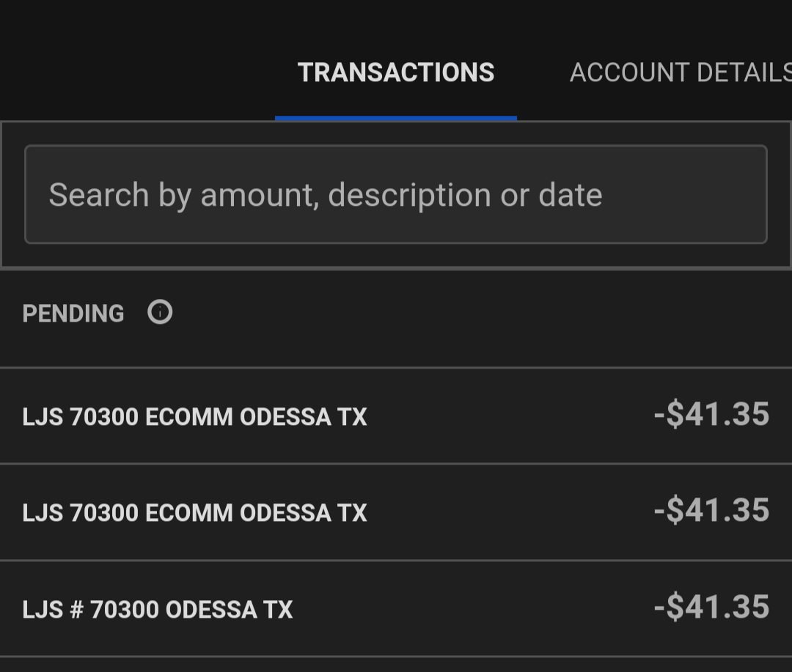The image size is (792, 672).
Task: Click the -$41.35 amount on the LJS # 70300 row
Action: (711, 608)
